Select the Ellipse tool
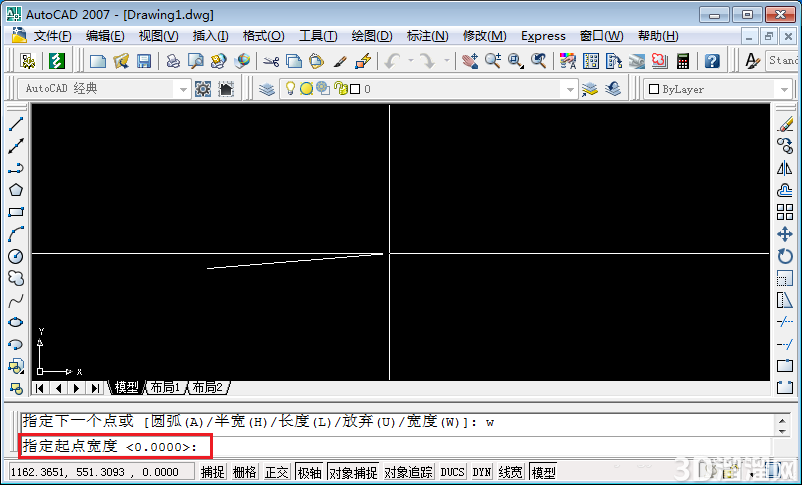 (16, 322)
